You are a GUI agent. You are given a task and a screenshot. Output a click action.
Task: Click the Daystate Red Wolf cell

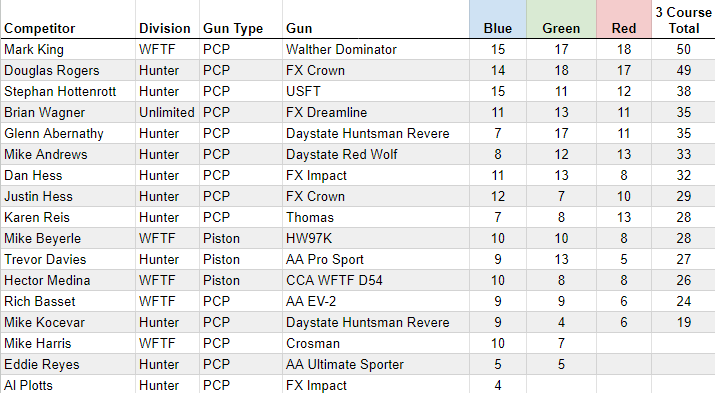click(x=376, y=154)
